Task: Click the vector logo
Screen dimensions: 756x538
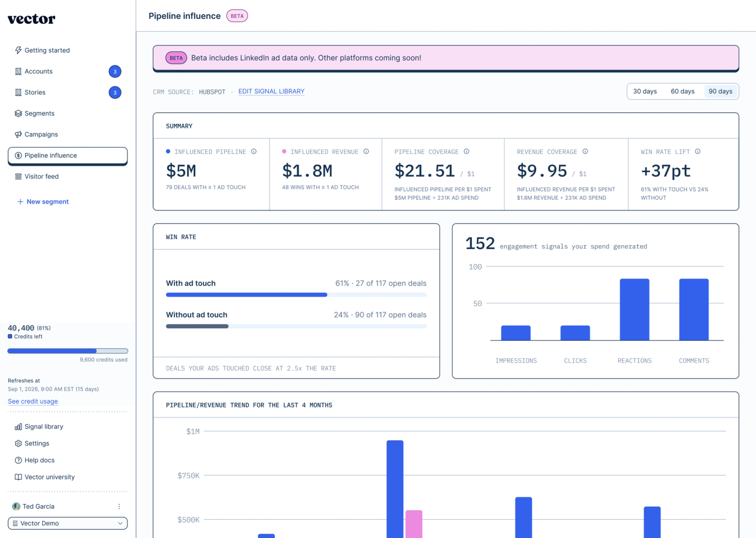Action: (x=31, y=19)
